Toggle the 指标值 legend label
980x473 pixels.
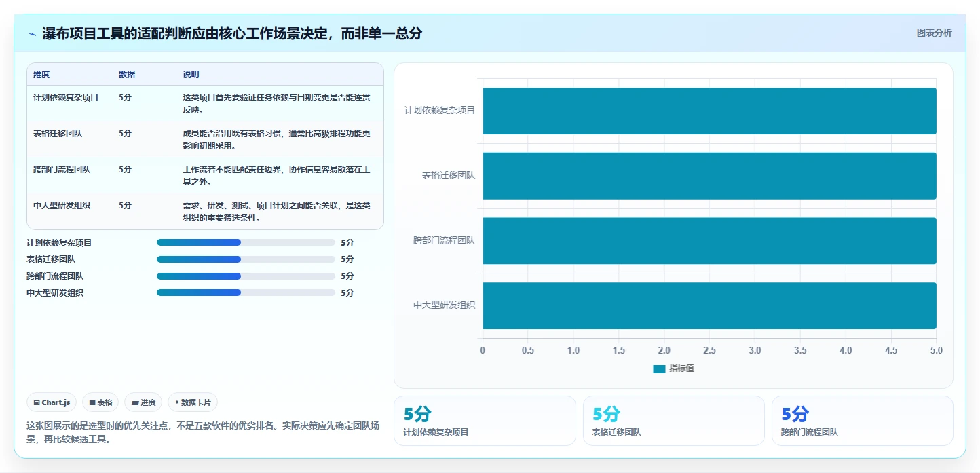pos(681,368)
